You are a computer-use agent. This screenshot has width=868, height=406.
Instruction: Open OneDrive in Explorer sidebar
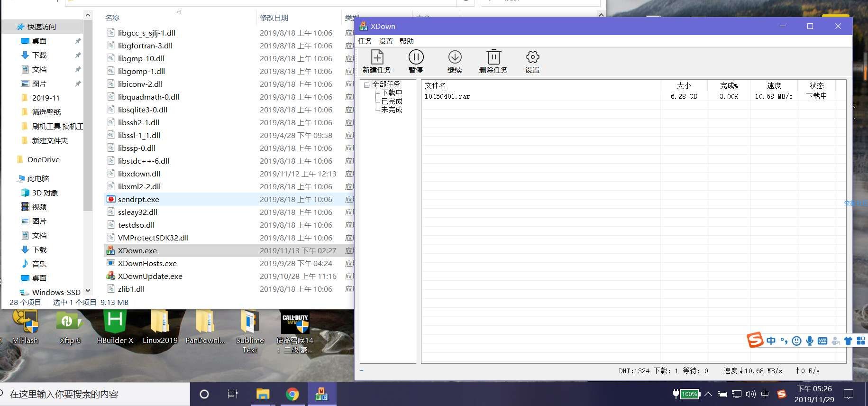click(44, 159)
